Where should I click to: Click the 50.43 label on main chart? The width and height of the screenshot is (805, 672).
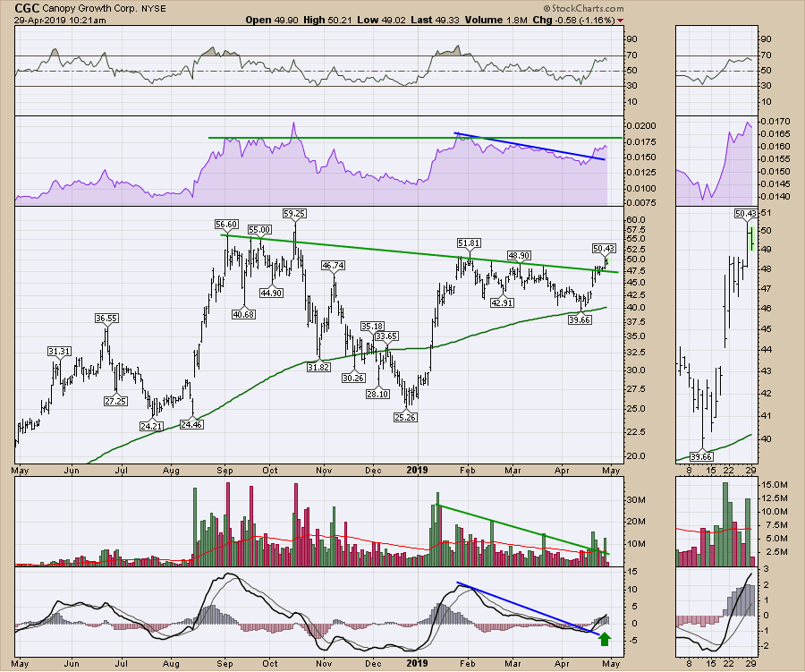coord(604,248)
